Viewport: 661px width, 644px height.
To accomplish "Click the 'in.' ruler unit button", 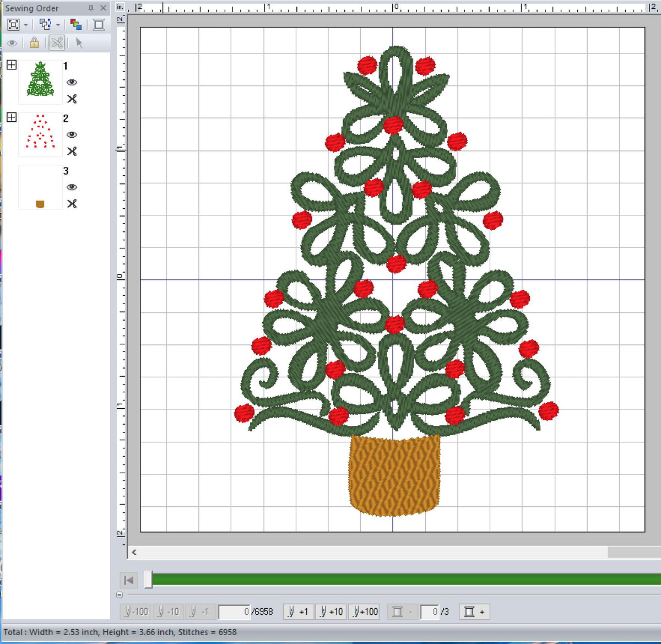I will (x=120, y=7).
